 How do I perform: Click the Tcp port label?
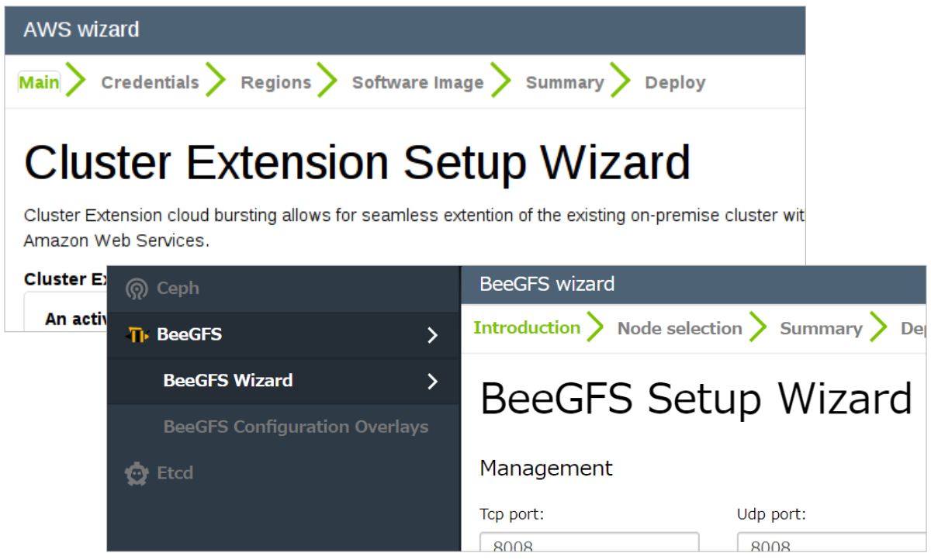click(512, 513)
